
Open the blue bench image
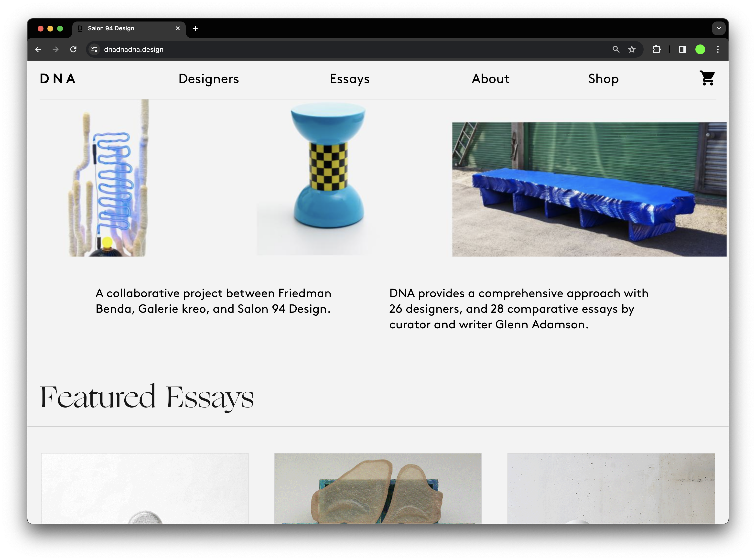click(x=589, y=189)
